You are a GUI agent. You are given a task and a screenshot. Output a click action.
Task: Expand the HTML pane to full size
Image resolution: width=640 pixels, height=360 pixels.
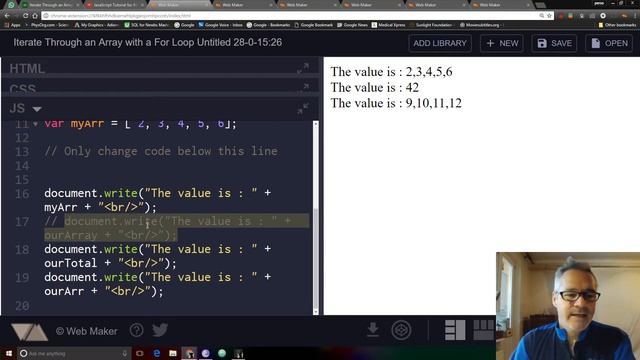(x=303, y=68)
